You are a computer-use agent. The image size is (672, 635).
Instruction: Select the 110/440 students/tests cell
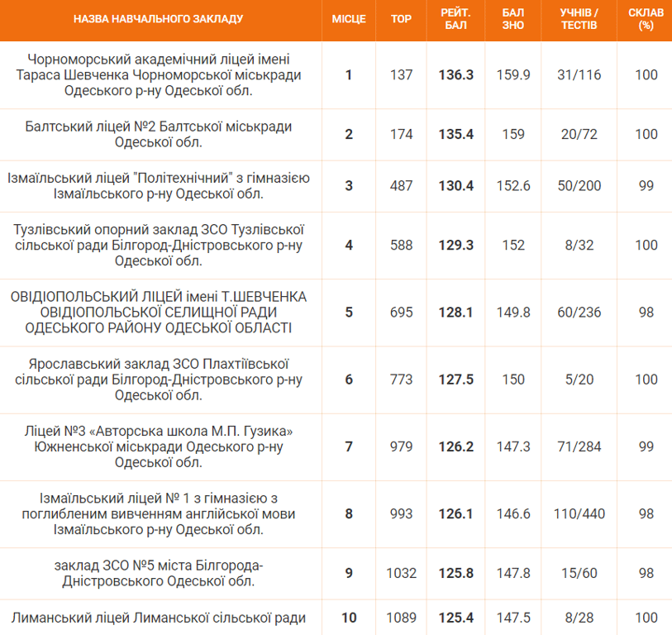coord(579,513)
